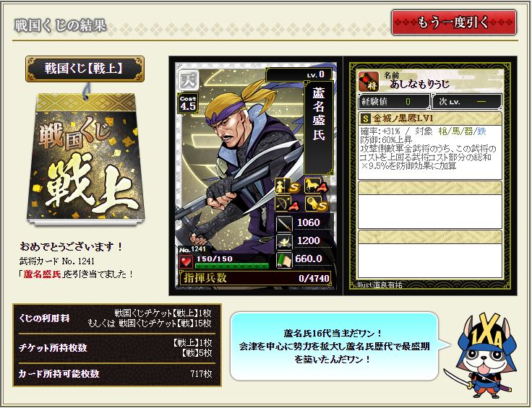Click the cannon aptitude S icon

(x=316, y=204)
